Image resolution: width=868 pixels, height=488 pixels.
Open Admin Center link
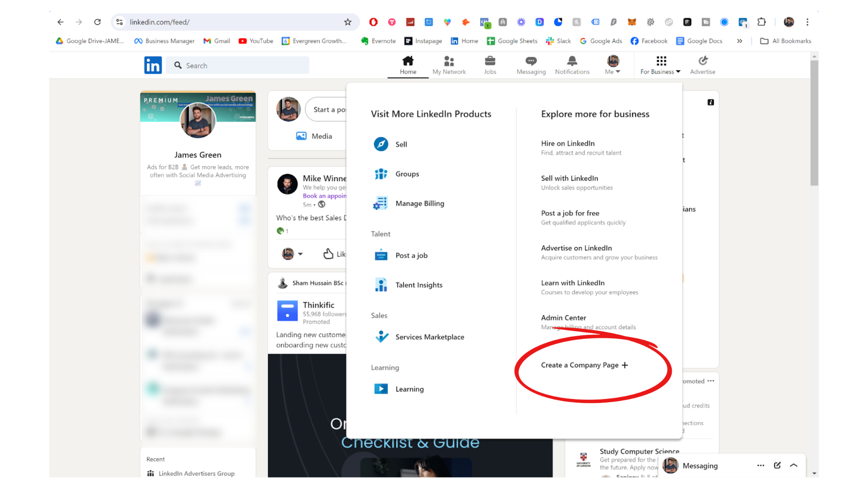563,318
